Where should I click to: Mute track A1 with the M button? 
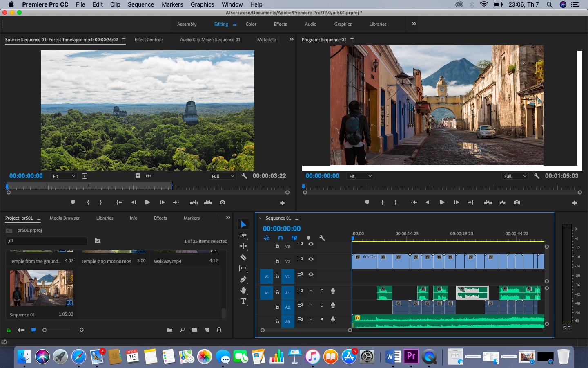311,291
